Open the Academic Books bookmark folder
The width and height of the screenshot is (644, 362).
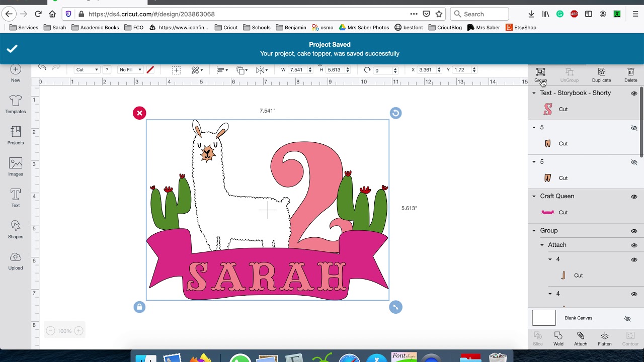[x=95, y=28]
